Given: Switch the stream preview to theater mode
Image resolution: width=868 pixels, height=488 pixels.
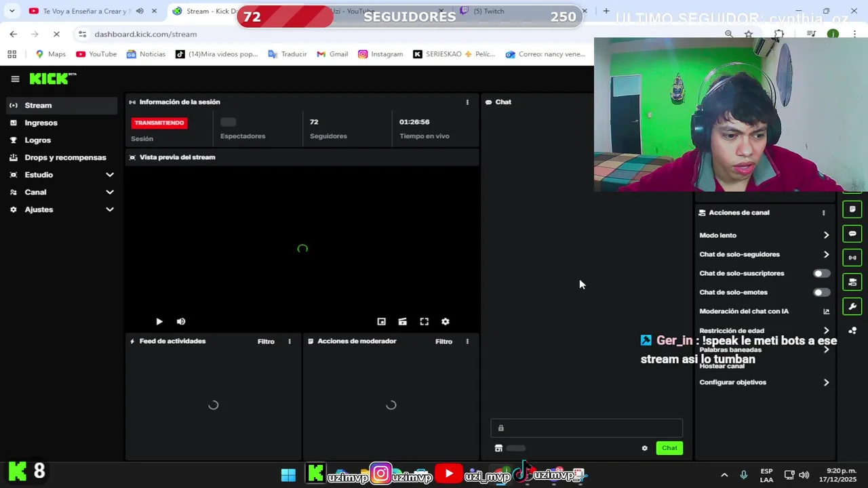Looking at the screenshot, I should [x=403, y=322].
